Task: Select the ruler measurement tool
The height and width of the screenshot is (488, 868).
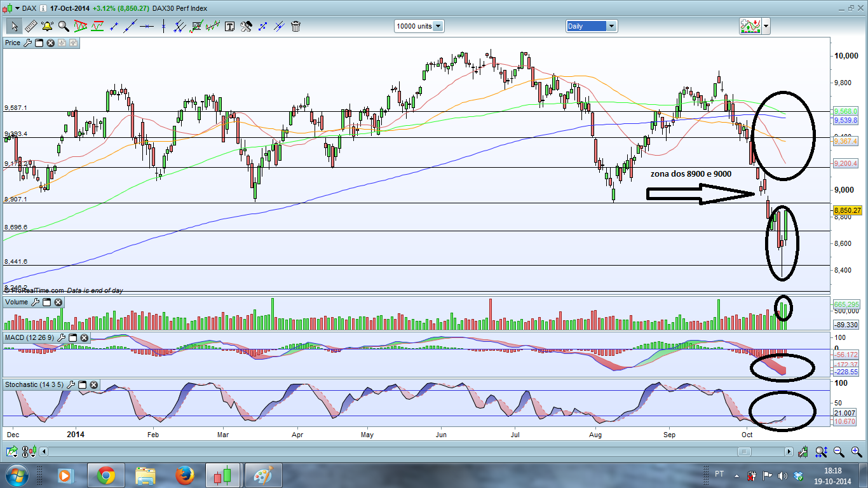Action: 31,26
